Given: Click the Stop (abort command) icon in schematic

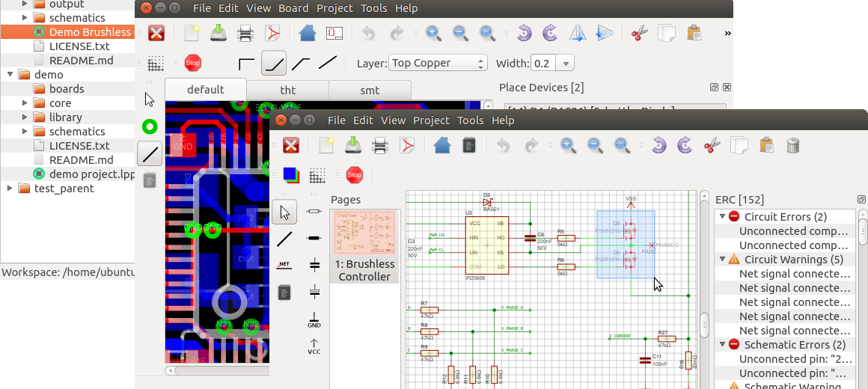Looking at the screenshot, I should pyautogui.click(x=354, y=175).
